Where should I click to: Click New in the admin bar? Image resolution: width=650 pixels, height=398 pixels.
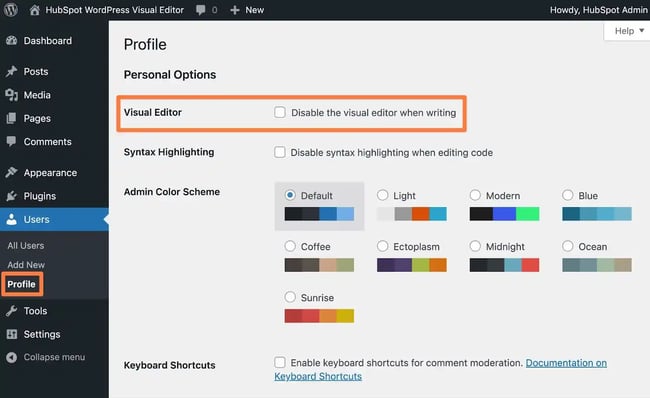(x=255, y=10)
